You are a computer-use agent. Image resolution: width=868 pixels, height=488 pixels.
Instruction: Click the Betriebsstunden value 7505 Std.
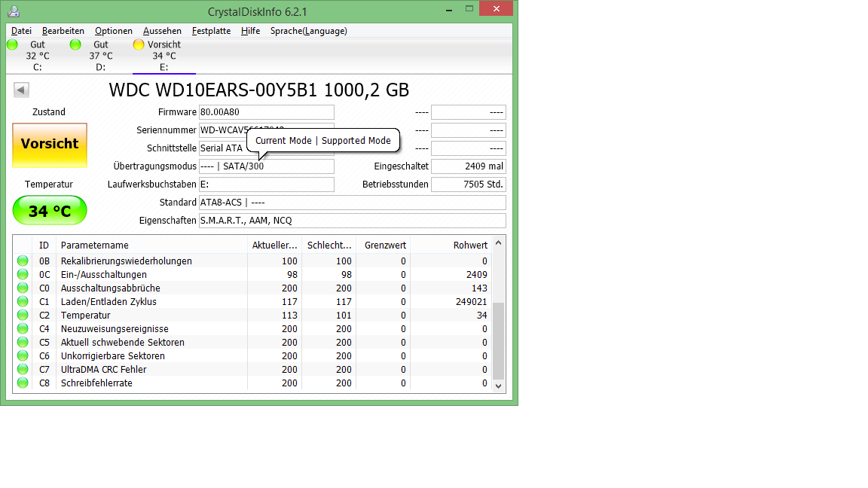469,185
